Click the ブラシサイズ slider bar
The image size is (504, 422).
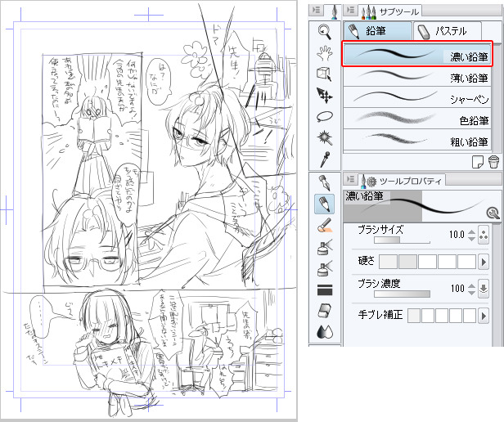click(x=402, y=240)
